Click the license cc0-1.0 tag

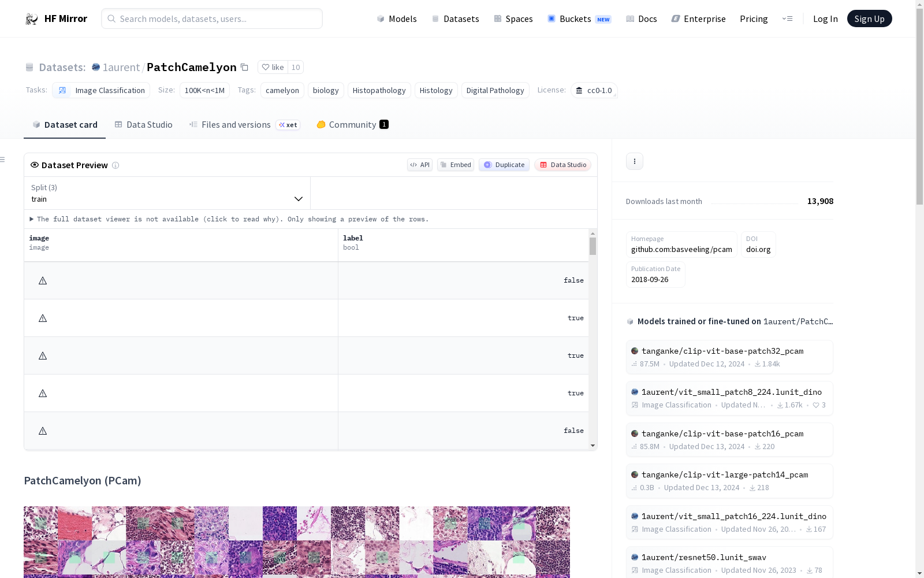(594, 90)
